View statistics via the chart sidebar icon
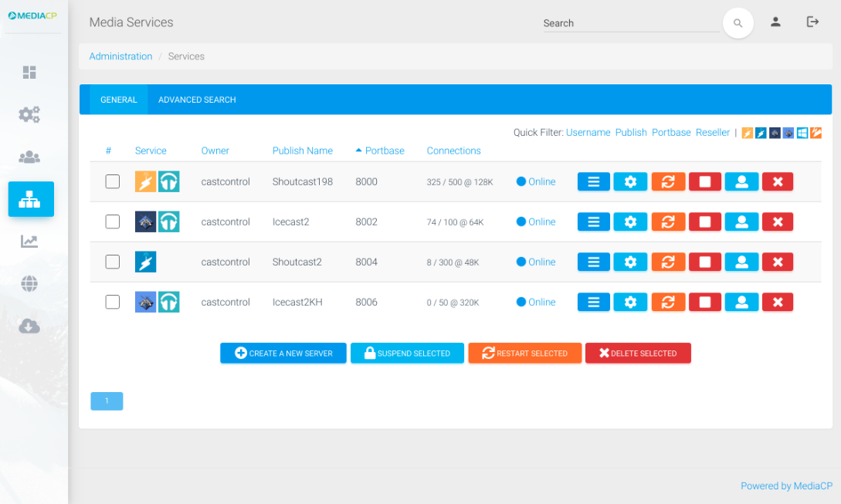Screen dimensions: 841x504 pyautogui.click(x=29, y=241)
